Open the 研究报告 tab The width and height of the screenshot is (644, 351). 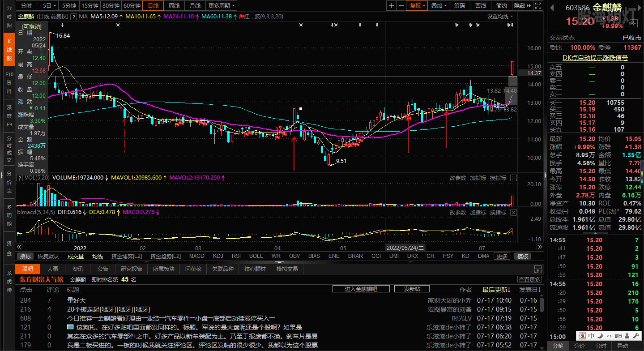[x=132, y=269]
